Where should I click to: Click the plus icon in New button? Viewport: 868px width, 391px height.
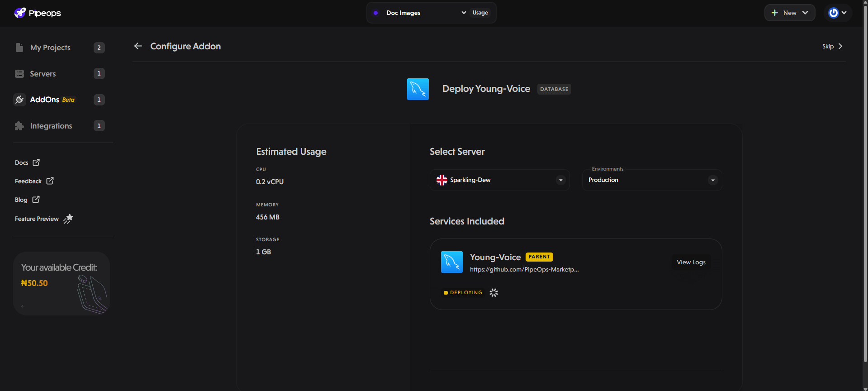tap(775, 13)
